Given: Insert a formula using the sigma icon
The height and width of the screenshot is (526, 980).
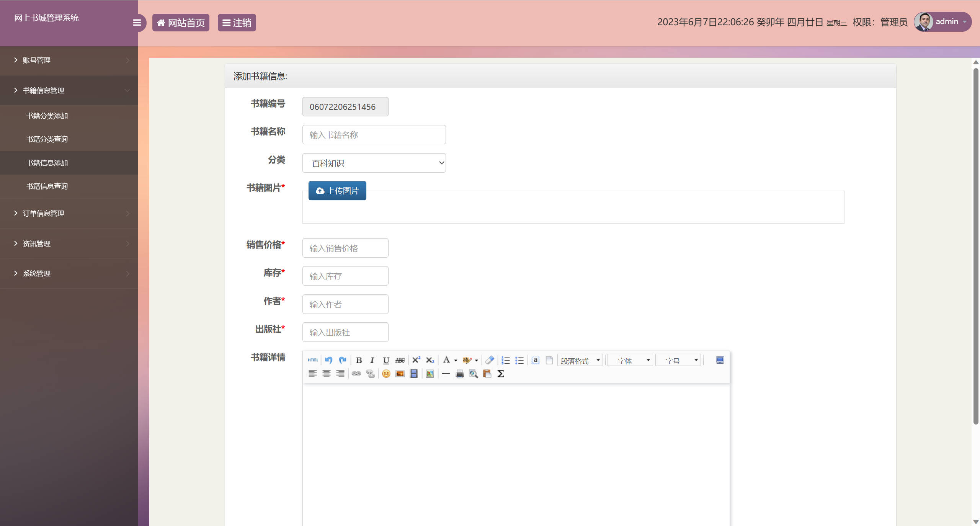Looking at the screenshot, I should [501, 374].
